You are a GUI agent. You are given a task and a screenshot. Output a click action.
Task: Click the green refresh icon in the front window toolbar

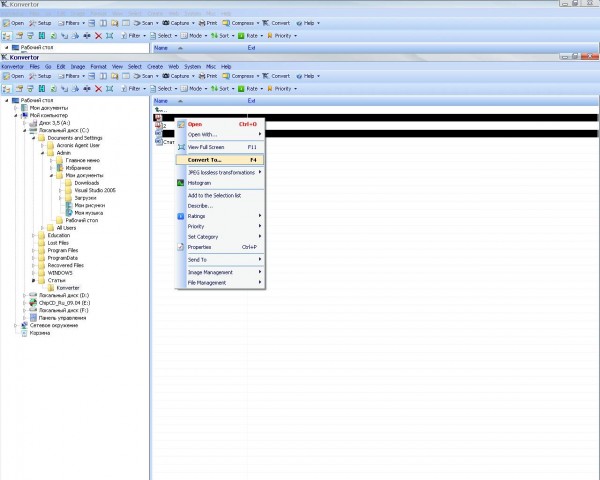click(53, 89)
